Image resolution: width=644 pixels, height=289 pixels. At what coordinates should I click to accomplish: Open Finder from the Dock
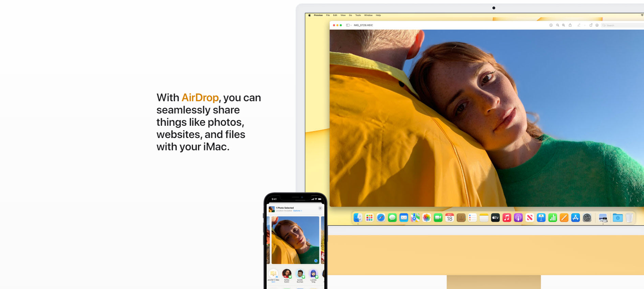click(x=358, y=217)
